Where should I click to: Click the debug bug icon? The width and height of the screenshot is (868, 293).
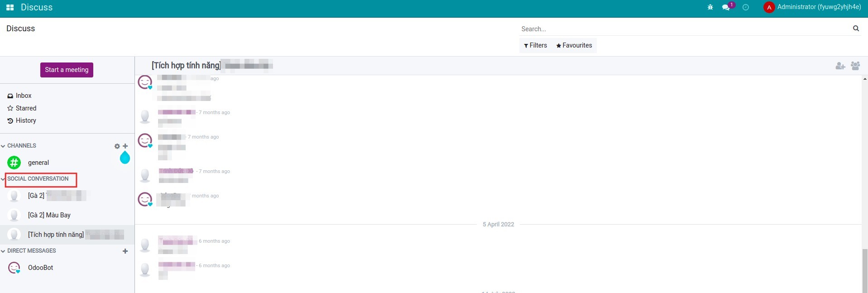coord(710,7)
